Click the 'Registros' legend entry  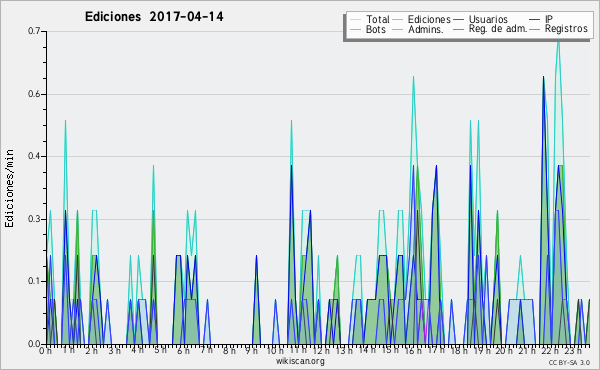(x=566, y=29)
